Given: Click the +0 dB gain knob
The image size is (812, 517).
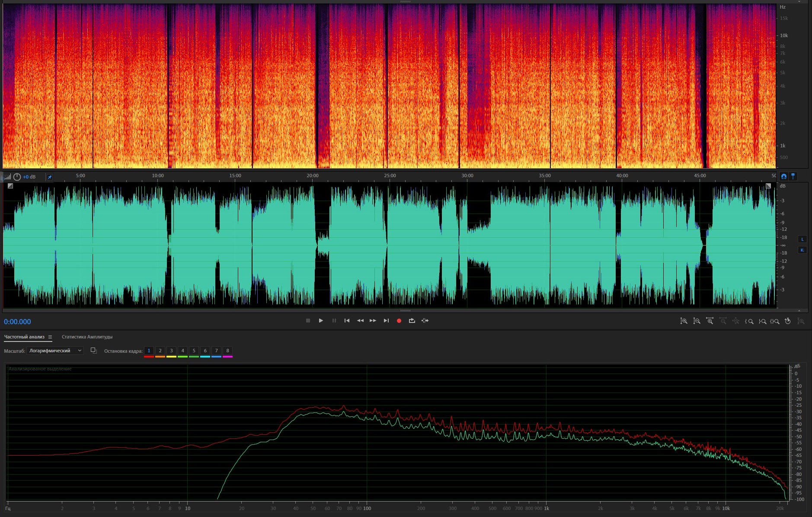Looking at the screenshot, I should tap(17, 177).
